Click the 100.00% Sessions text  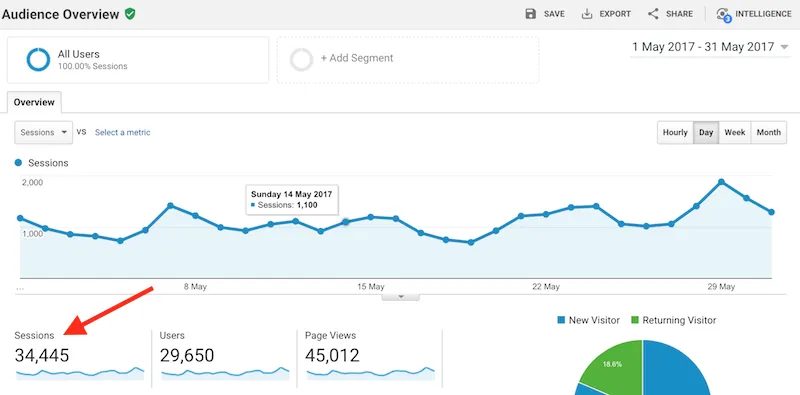pyautogui.click(x=92, y=66)
